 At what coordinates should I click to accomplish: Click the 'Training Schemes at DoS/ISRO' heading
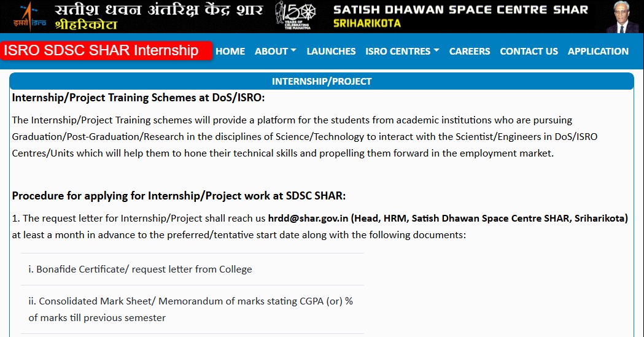138,98
